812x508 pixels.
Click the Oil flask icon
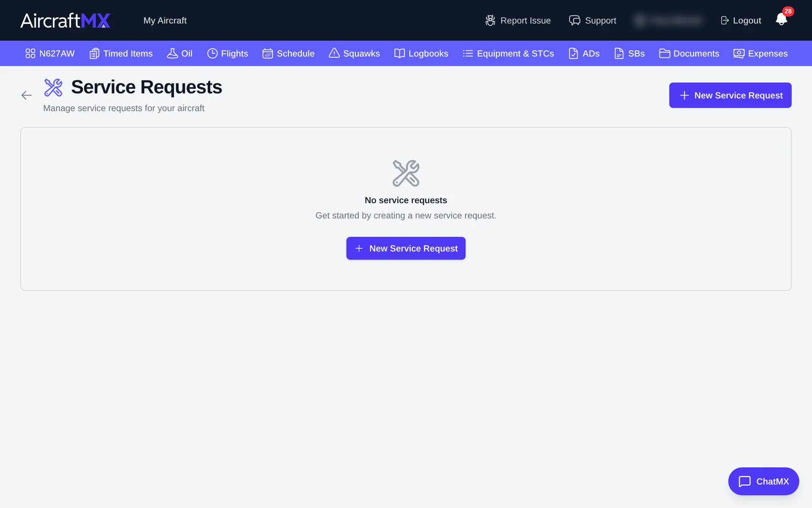(173, 53)
